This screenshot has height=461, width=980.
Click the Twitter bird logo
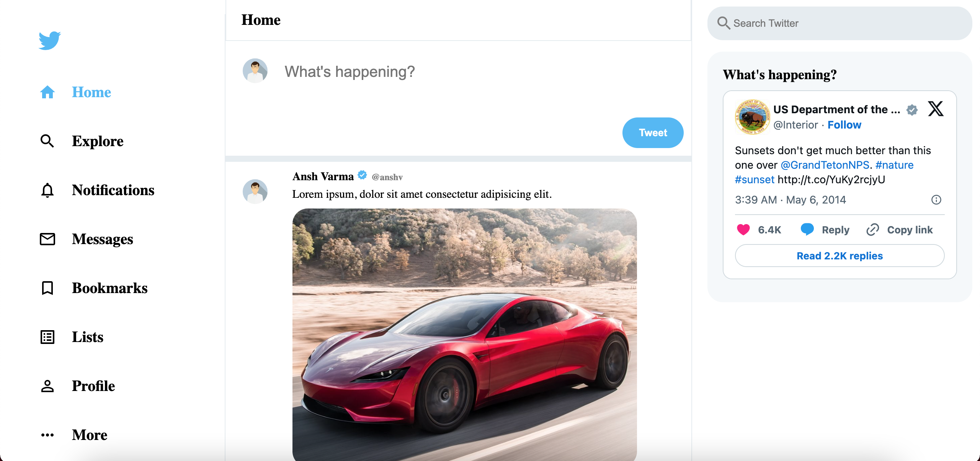50,41
